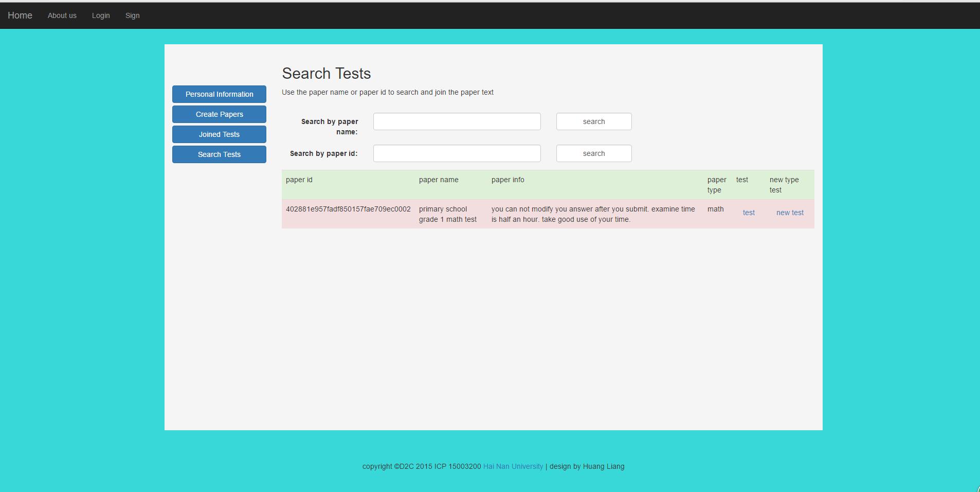Click the 'paper type' column header

pos(717,185)
